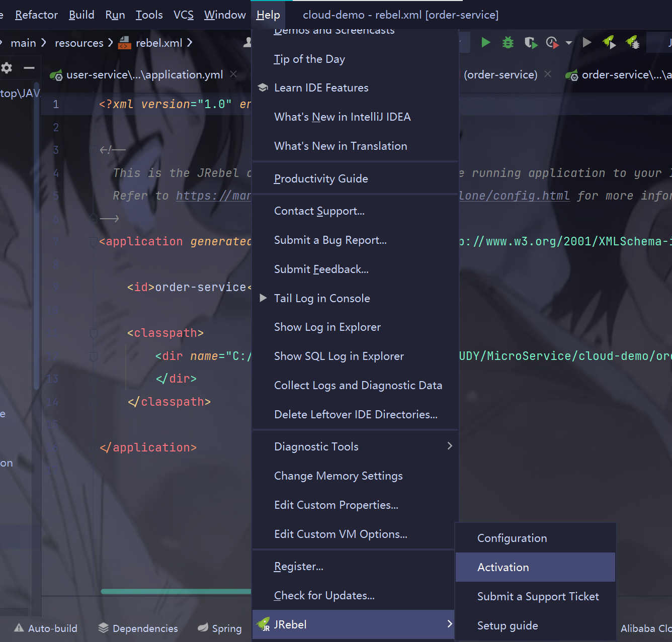Screen dimensions: 672x642
Task: Click the editor horizontal scrollbar
Action: pyautogui.click(x=176, y=591)
